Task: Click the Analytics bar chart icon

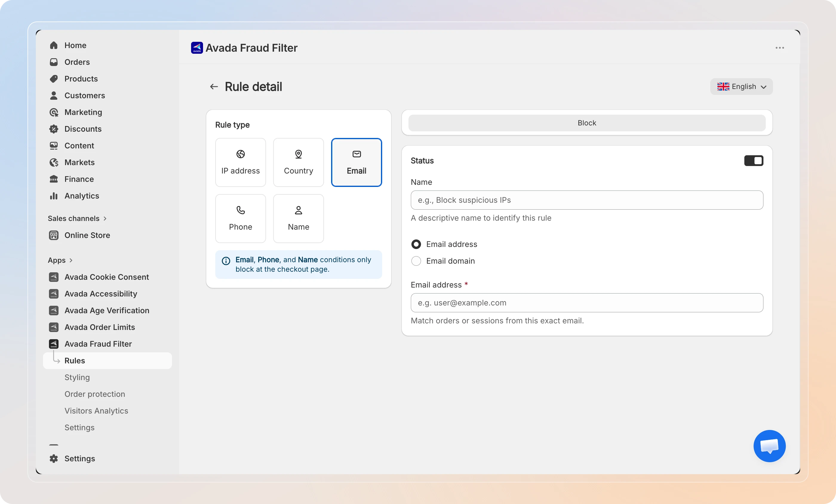Action: point(54,196)
